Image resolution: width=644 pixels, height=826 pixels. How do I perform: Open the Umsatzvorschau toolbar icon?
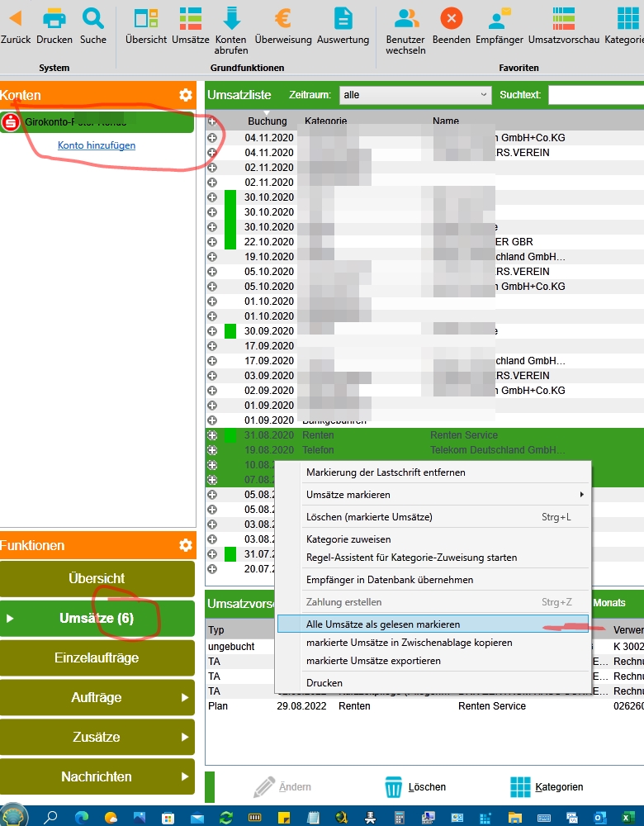[x=563, y=19]
